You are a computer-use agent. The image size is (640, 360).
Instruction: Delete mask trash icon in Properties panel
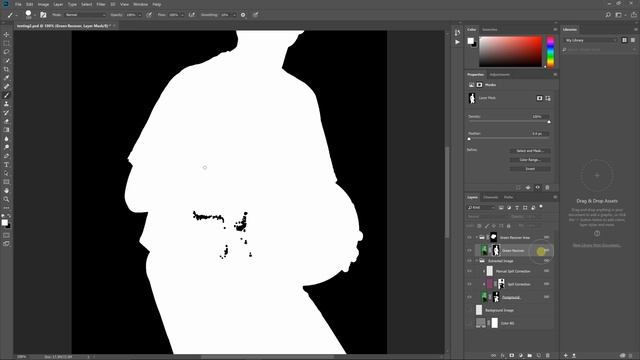547,187
